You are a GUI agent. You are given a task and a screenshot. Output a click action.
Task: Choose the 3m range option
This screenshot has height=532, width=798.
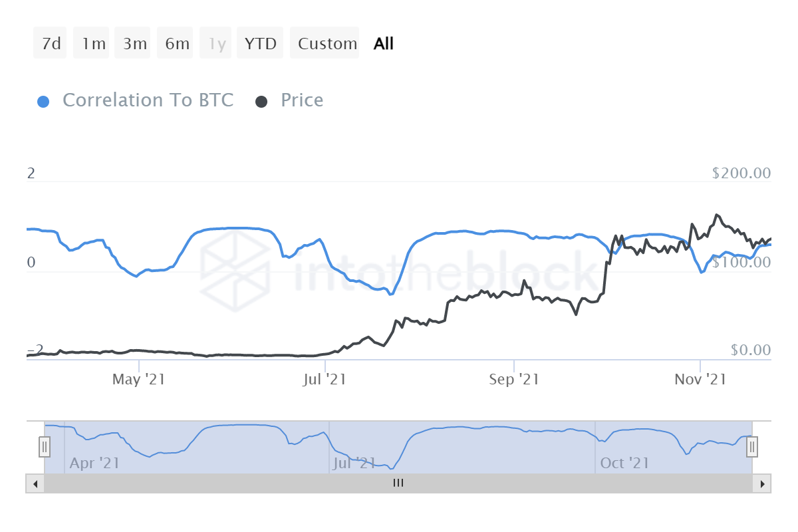134,44
